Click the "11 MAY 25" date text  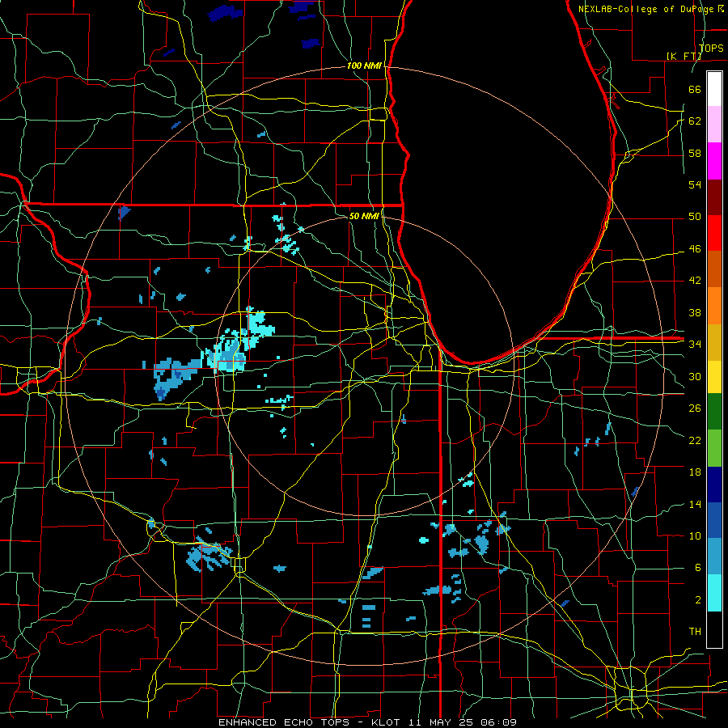(x=440, y=722)
